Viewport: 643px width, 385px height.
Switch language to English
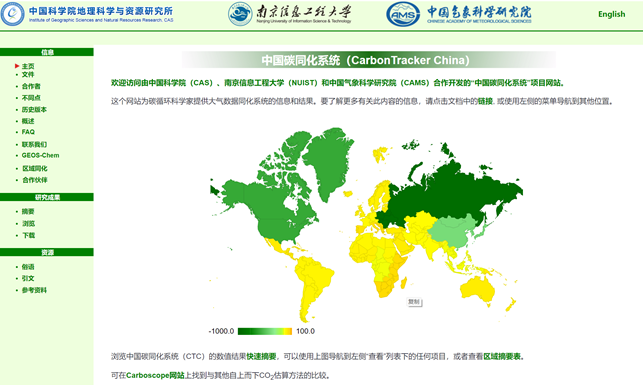(x=611, y=14)
